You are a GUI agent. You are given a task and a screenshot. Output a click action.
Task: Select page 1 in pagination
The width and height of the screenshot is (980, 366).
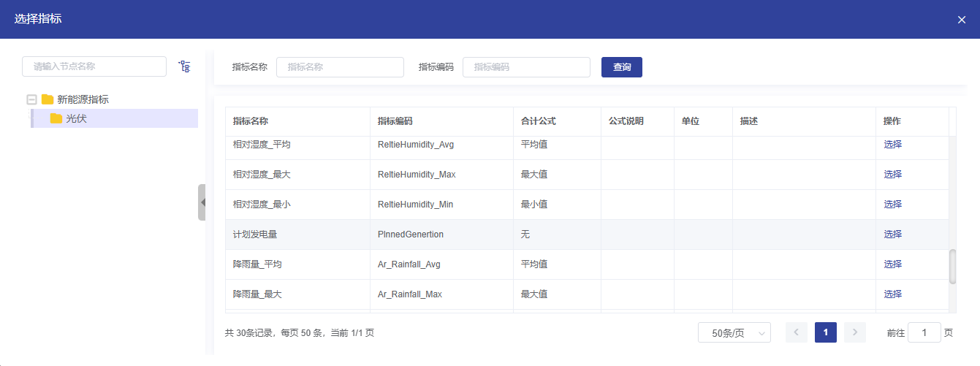(825, 332)
